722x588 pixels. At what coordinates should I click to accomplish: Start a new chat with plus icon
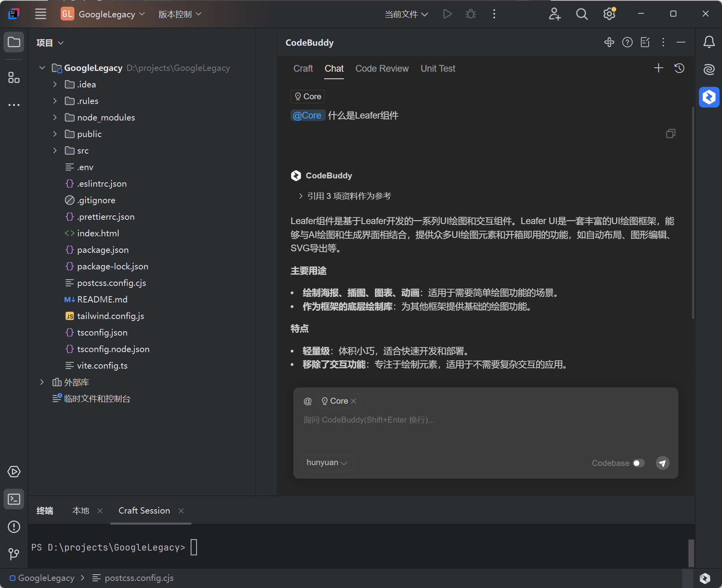pyautogui.click(x=658, y=69)
